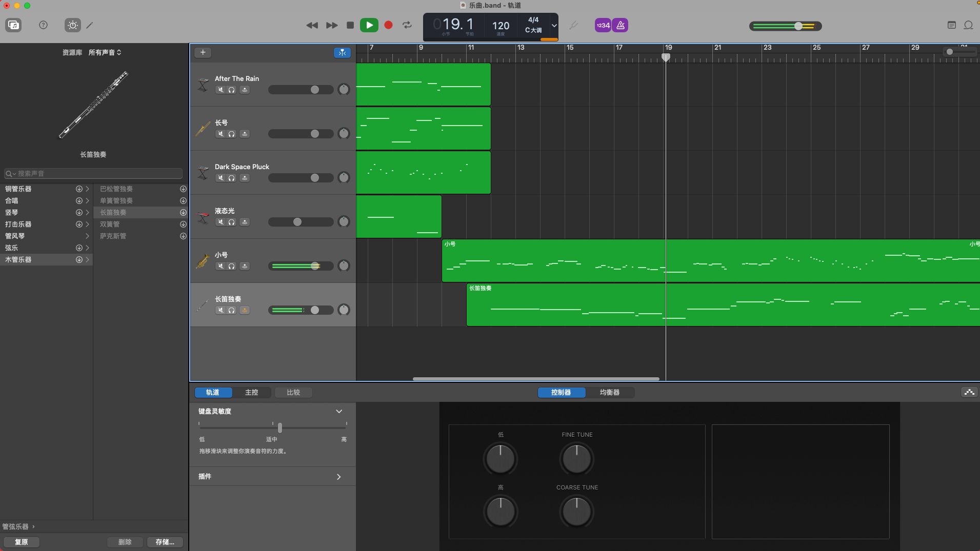980x551 pixels.
Task: Start recording with the red Record button
Action: pyautogui.click(x=388, y=25)
